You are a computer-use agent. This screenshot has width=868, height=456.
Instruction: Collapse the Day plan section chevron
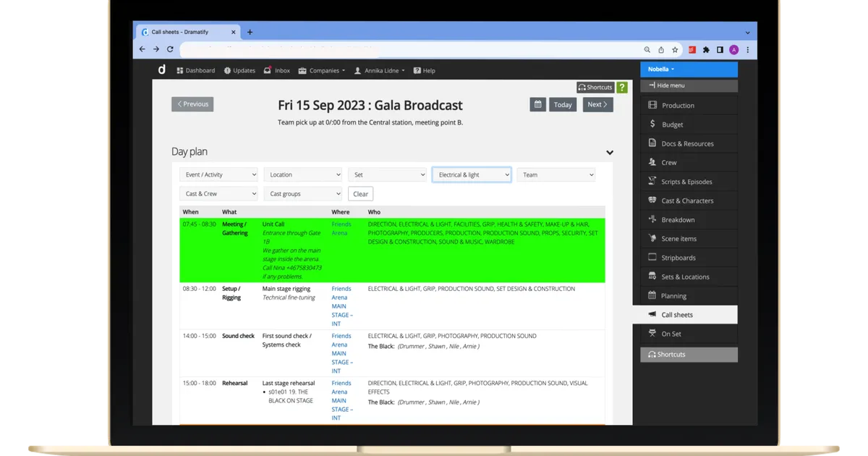610,153
